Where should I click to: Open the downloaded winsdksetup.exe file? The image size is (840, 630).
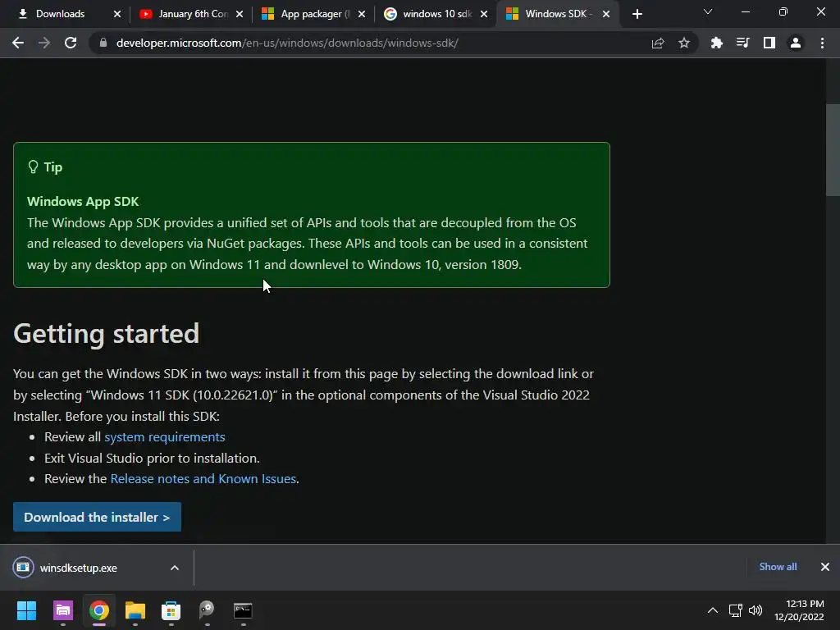(x=78, y=568)
